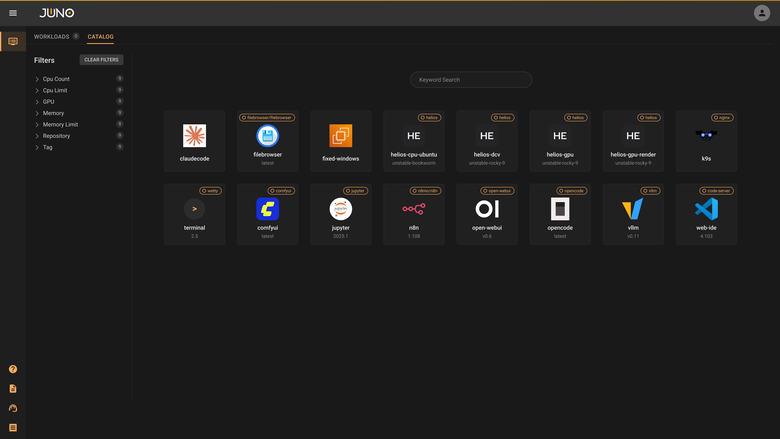Open the opencode icon
Screen dimensions: 780x439
(x=560, y=209)
